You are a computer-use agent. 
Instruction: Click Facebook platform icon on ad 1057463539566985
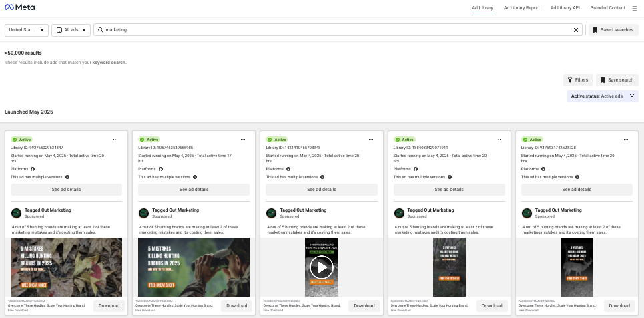coord(161,169)
